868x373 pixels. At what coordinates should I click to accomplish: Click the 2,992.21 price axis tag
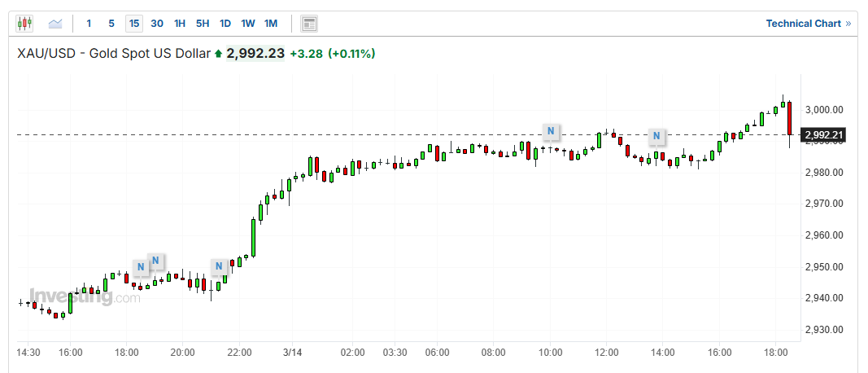(824, 134)
